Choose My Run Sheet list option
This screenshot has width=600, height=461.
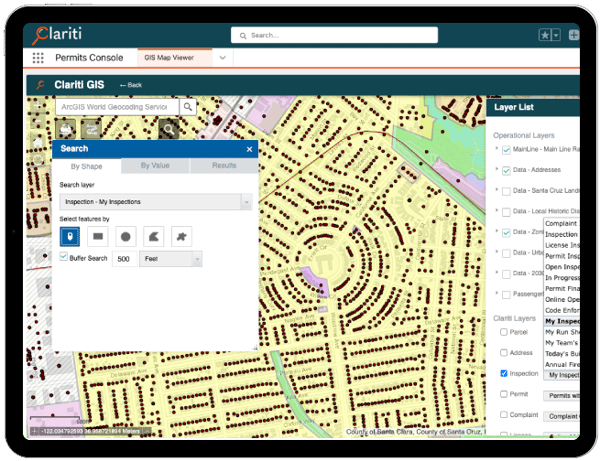(x=562, y=332)
